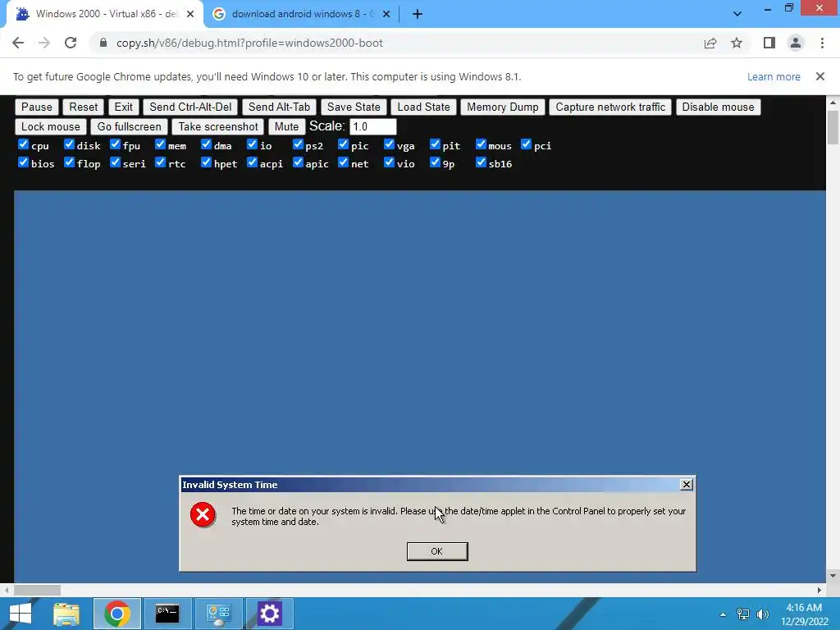840x630 pixels.
Task: Click Take screenshot button
Action: pyautogui.click(x=218, y=127)
